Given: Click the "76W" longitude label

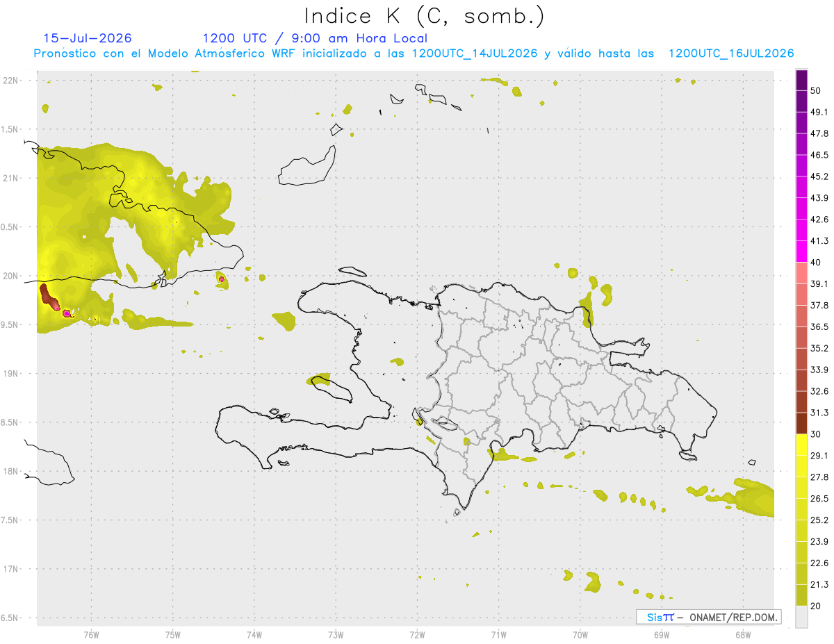Looking at the screenshot, I should pyautogui.click(x=91, y=635).
